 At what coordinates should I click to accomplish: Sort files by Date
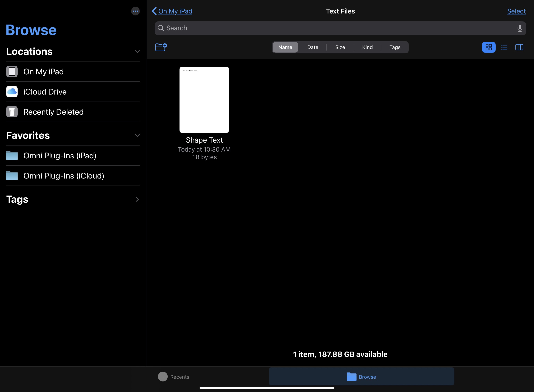click(313, 47)
